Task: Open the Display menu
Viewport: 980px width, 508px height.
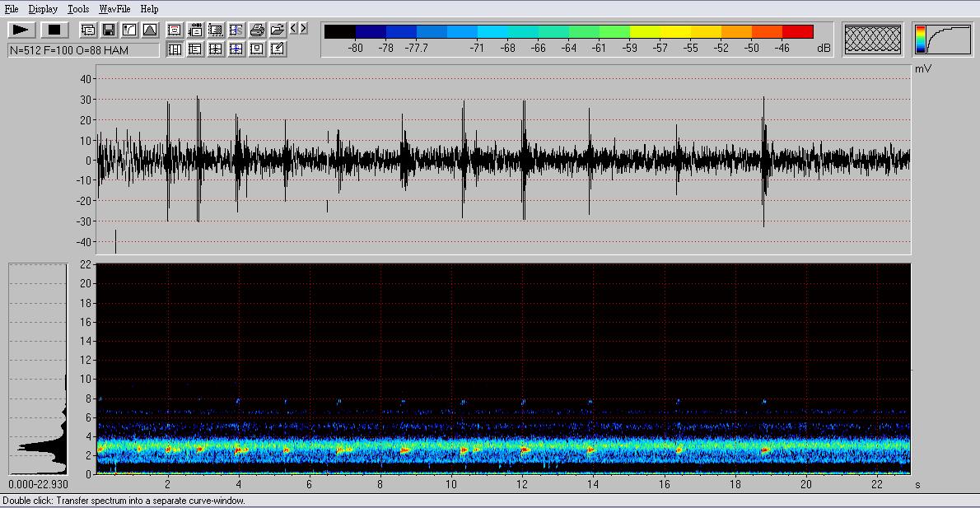Action: 43,9
